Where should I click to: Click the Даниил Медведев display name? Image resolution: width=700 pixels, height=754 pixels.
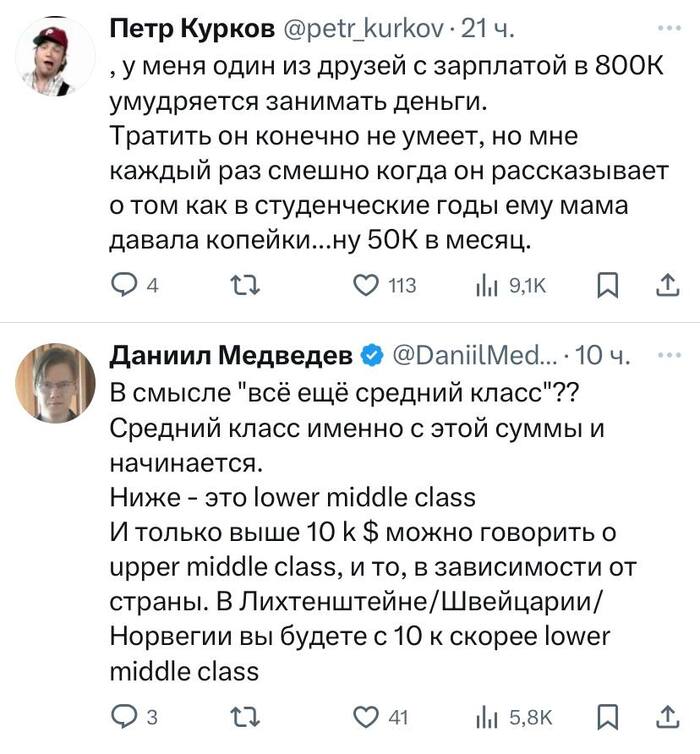coord(230,357)
